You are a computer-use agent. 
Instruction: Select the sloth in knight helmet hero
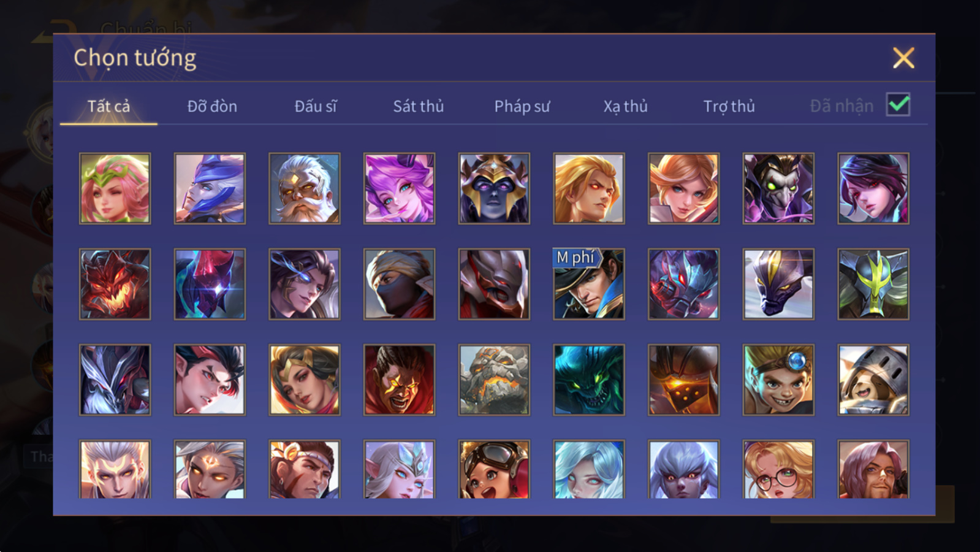873,380
